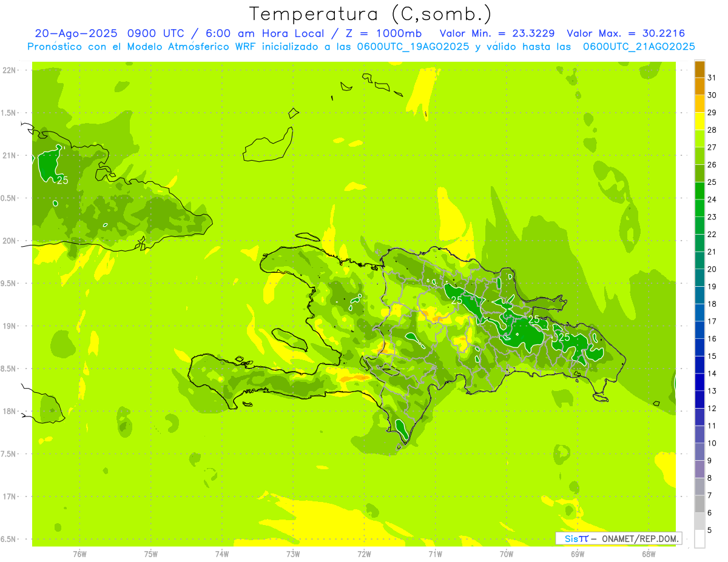Click the '19N' latitude axis label
Image resolution: width=728 pixels, height=562 pixels.
[x=9, y=326]
